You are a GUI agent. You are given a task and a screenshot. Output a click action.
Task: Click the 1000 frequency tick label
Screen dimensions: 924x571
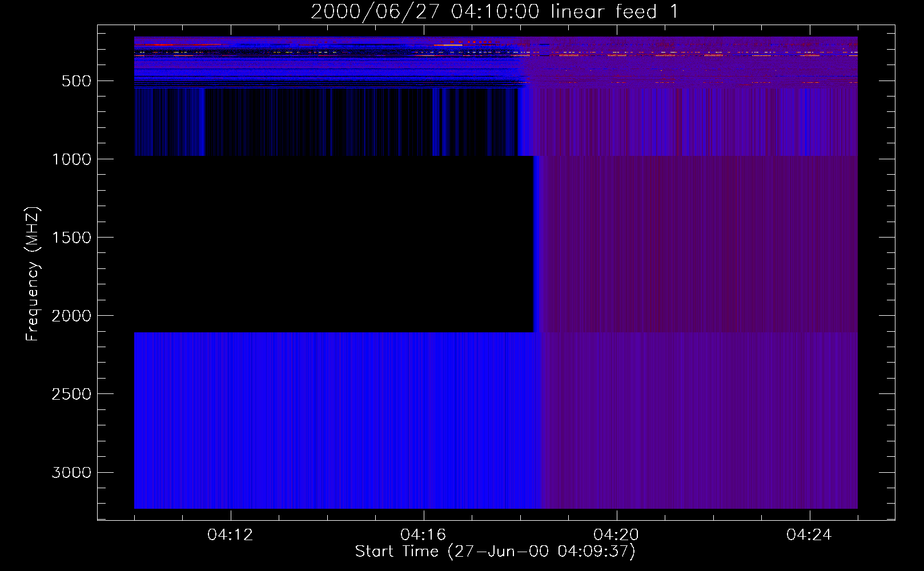coord(71,159)
